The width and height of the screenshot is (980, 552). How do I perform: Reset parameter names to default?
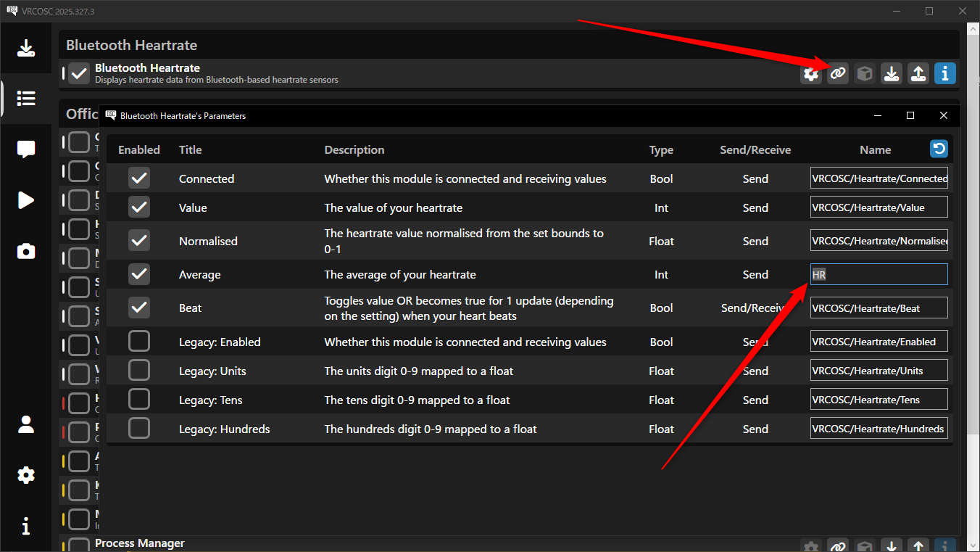939,149
